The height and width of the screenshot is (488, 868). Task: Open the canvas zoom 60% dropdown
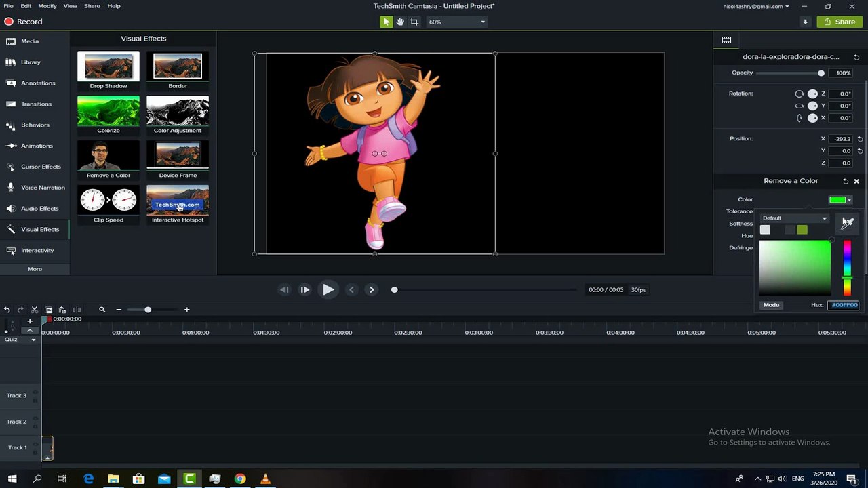456,22
